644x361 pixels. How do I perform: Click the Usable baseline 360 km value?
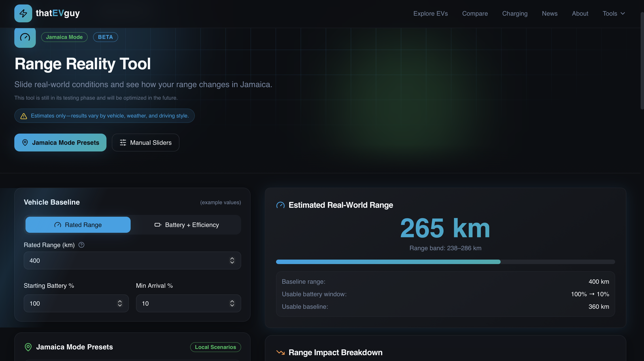599,306
